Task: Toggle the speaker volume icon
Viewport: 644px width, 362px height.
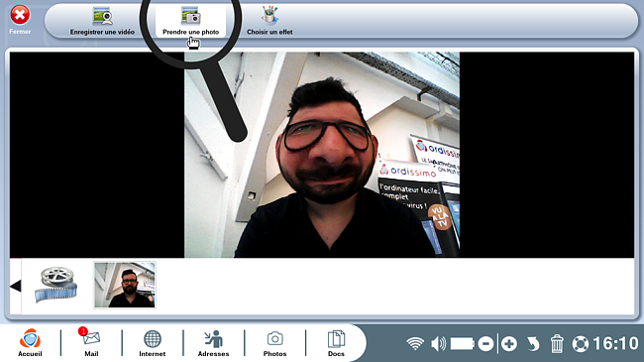Action: 439,343
